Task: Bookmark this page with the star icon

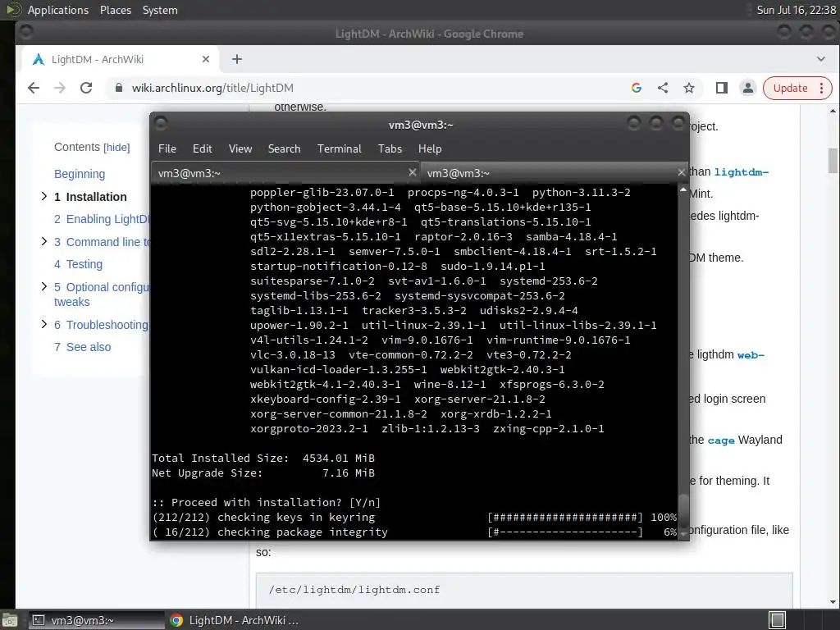Action: 689,88
